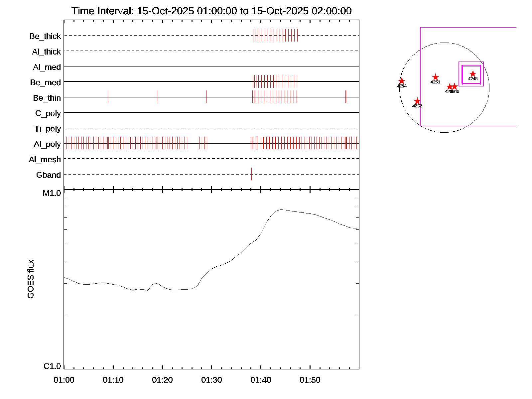
Task: Click the star marker labeled 4248
Action: pos(455,86)
